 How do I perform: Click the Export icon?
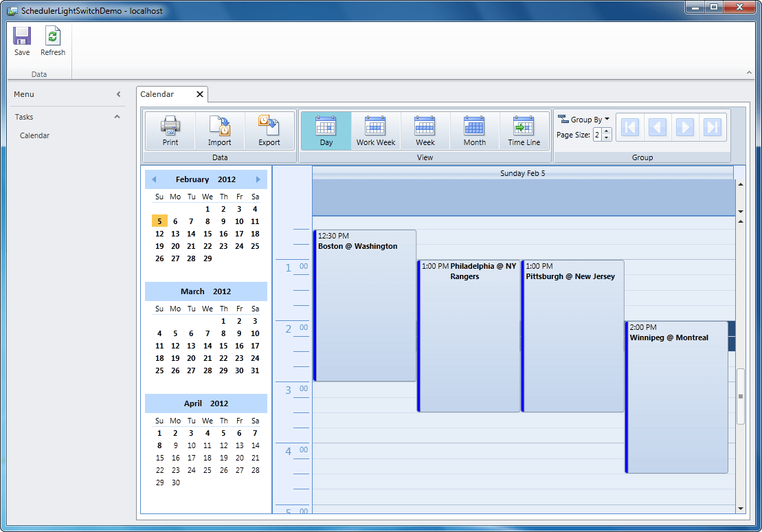pos(269,131)
